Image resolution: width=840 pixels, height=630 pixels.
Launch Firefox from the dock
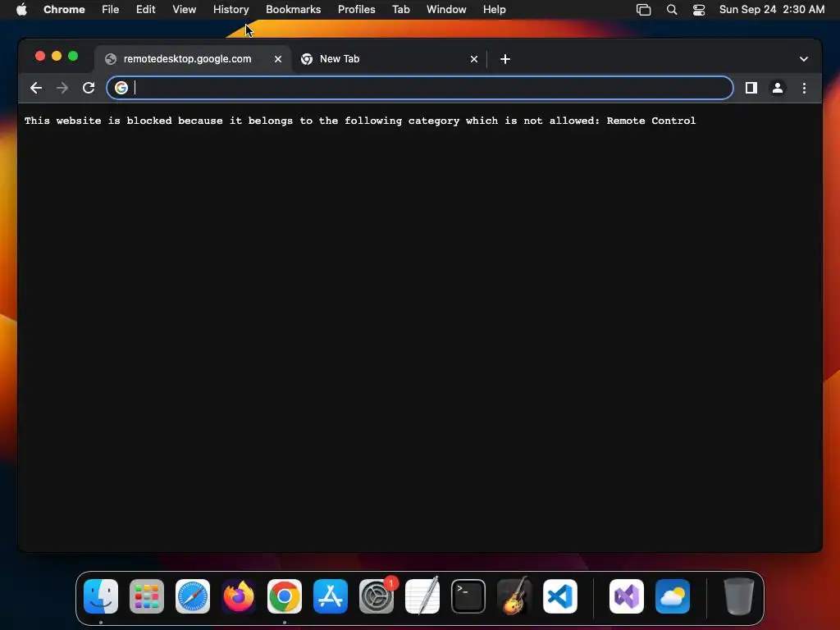pos(239,596)
